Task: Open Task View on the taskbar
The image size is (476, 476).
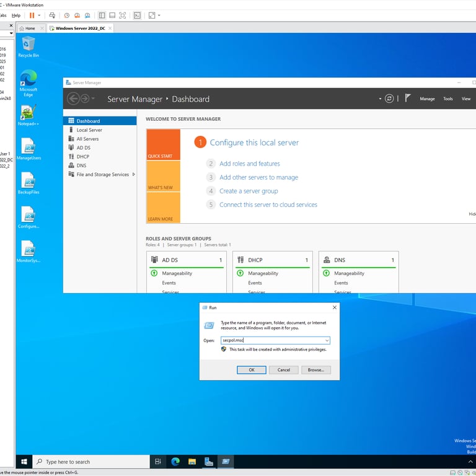Action: click(158, 461)
